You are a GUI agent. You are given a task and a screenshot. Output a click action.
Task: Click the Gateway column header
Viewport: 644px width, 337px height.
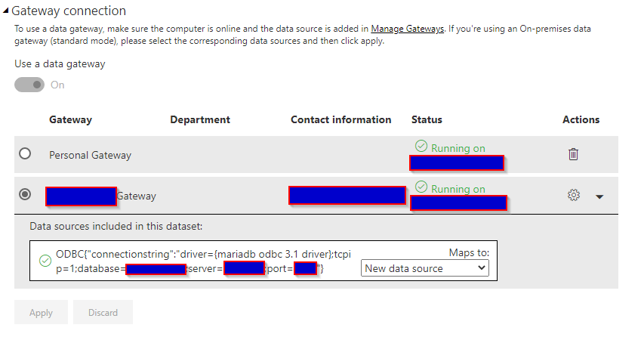pyautogui.click(x=71, y=119)
